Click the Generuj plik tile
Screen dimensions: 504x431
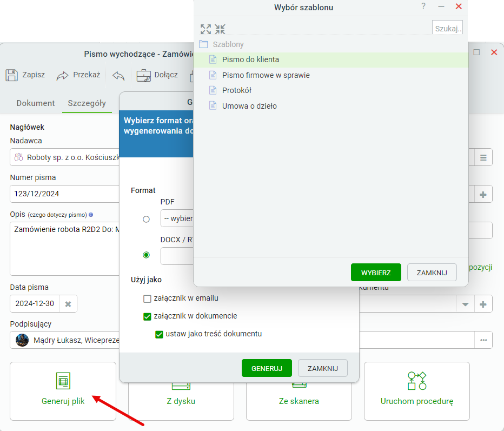63,391
